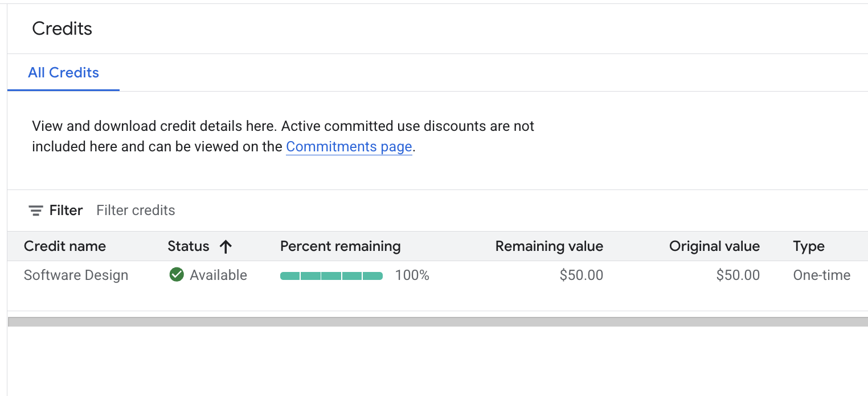The image size is (868, 396).
Task: Click the green Available checkmark icon
Action: point(177,275)
